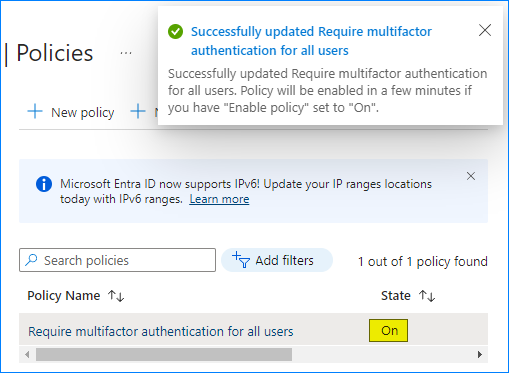Click the '1 out of 1 policy found' text
The width and height of the screenshot is (509, 373).
423,261
